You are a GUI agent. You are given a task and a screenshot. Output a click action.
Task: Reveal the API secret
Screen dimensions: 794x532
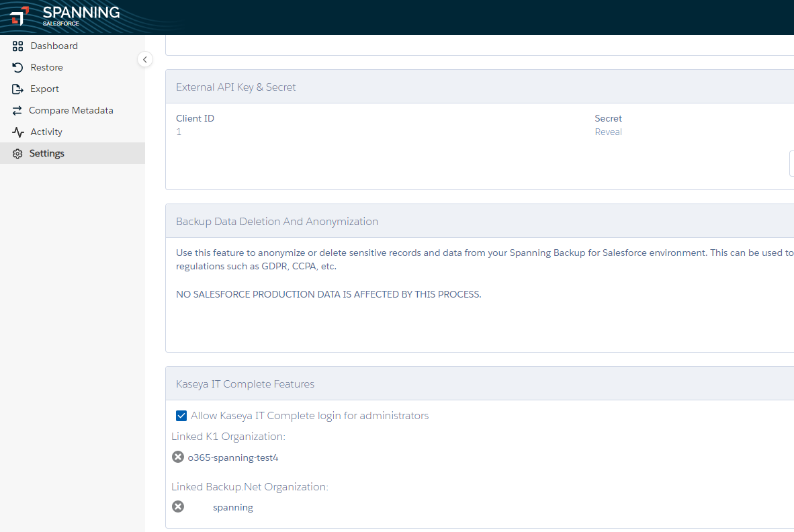(608, 132)
